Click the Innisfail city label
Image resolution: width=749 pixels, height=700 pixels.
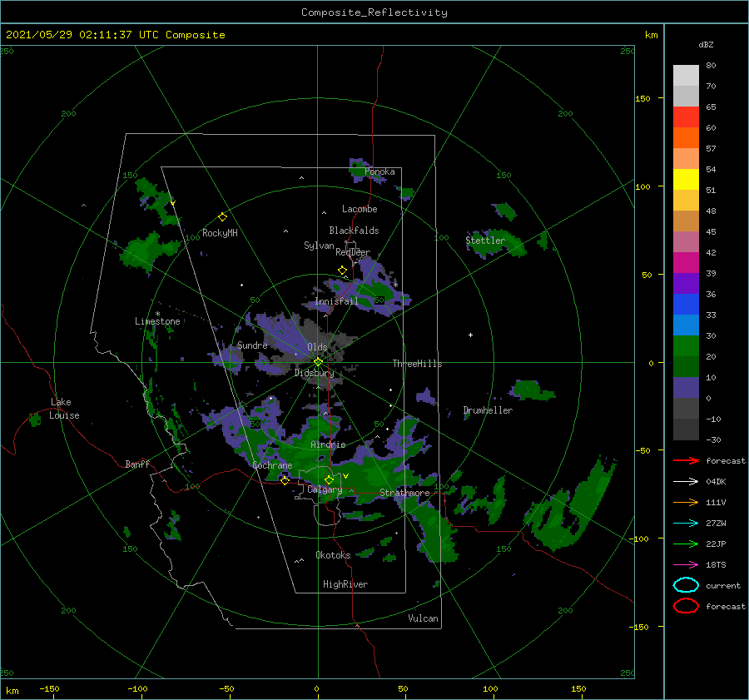click(x=336, y=301)
